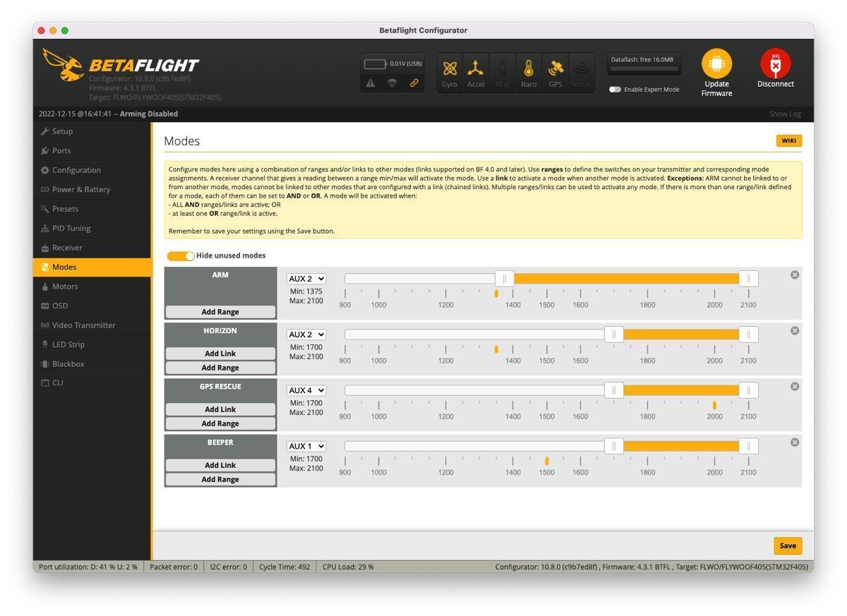847x616 pixels.
Task: Open the LED Strip tab
Action: pos(92,344)
